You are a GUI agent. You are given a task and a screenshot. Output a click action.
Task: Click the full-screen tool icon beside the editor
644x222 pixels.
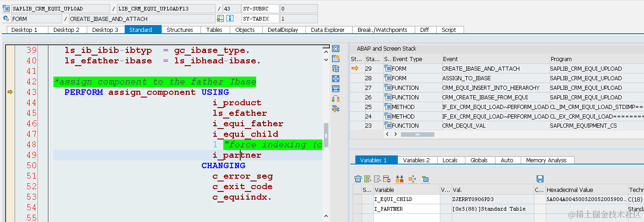[336, 79]
